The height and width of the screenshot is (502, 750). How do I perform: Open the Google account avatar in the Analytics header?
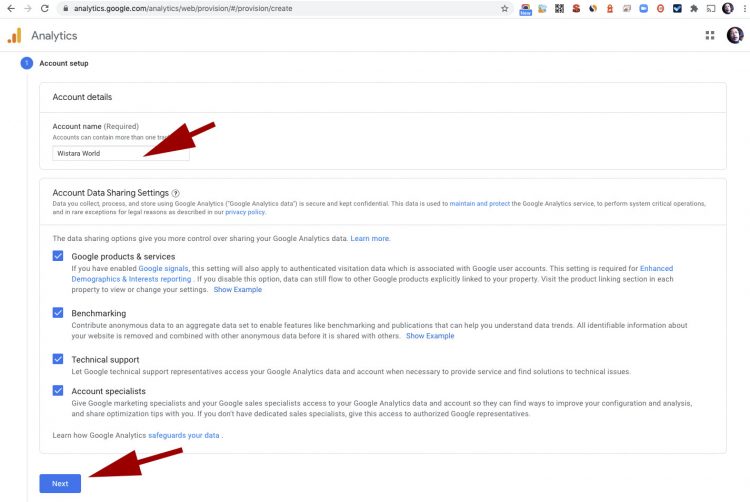[735, 35]
